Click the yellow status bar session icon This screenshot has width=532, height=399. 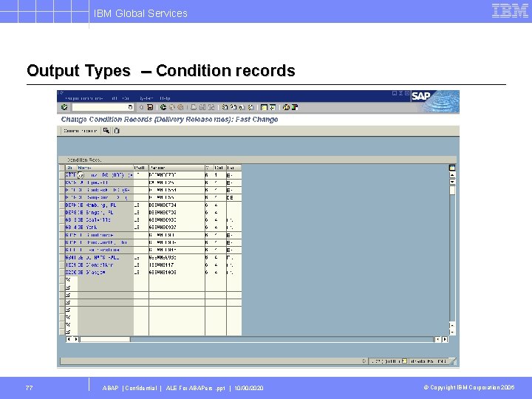tap(404, 361)
